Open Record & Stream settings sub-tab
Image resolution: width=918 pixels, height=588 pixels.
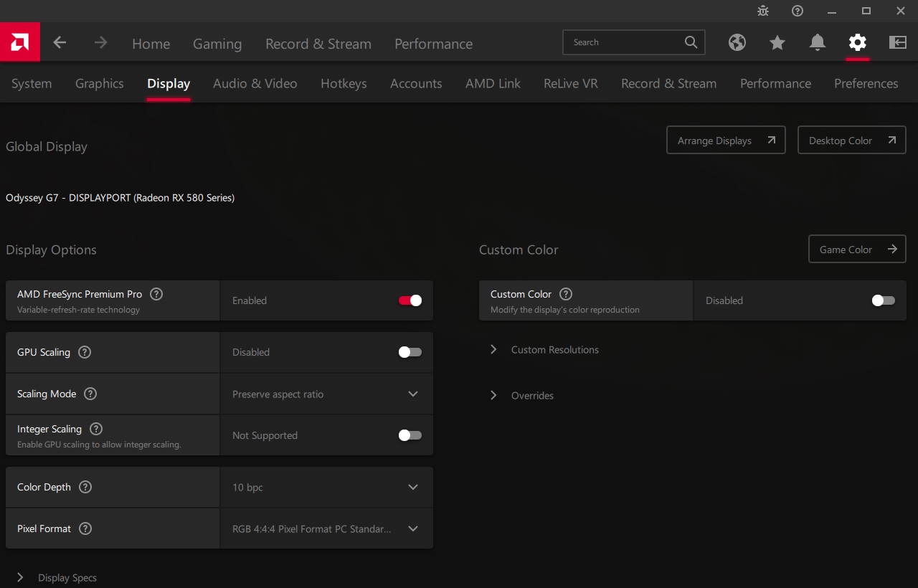pos(669,83)
